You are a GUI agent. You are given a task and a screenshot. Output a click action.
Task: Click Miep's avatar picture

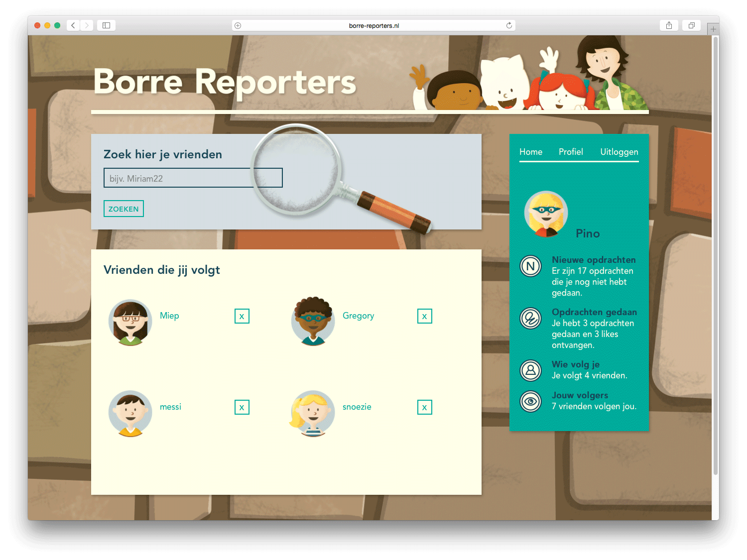pos(130,323)
